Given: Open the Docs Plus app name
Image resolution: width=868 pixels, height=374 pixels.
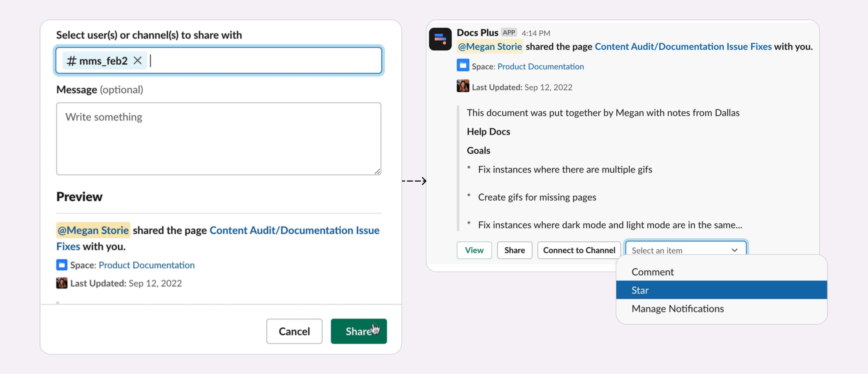Looking at the screenshot, I should coord(477,33).
